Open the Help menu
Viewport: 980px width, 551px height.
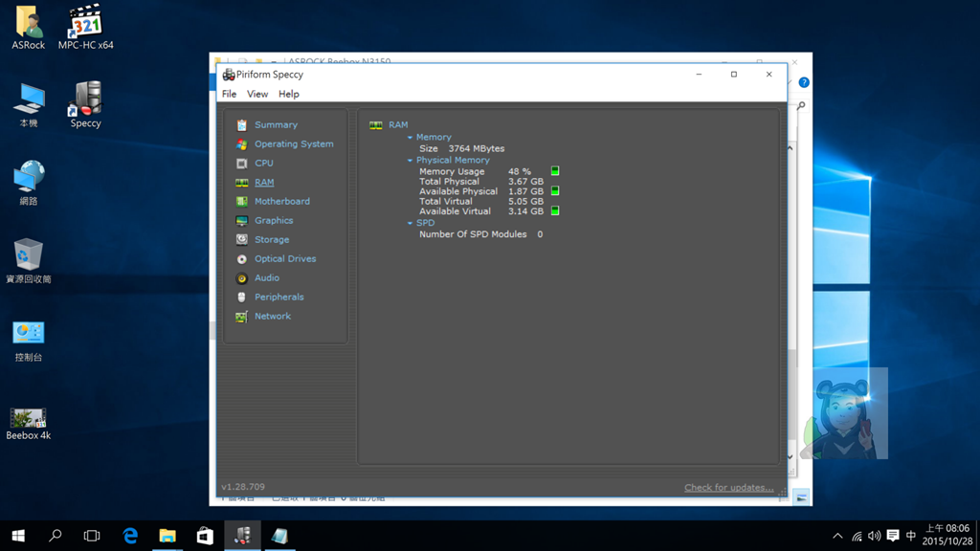pos(288,94)
